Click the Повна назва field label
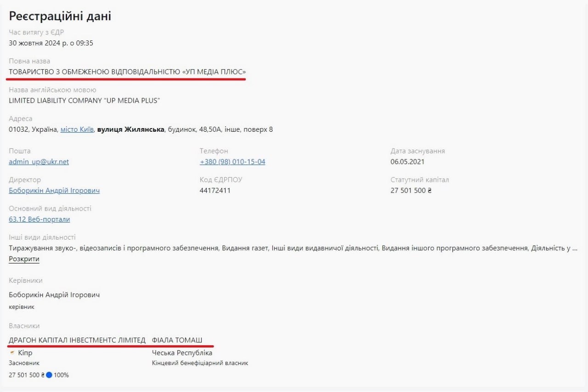This screenshot has width=588, height=392. point(29,61)
